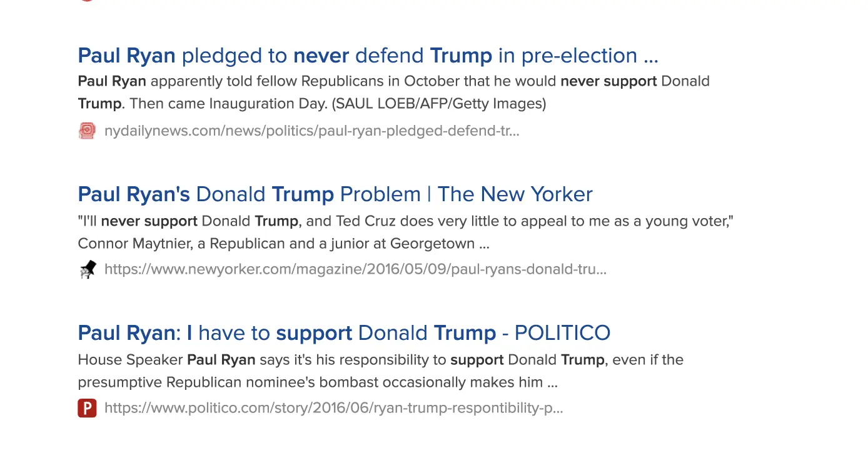The height and width of the screenshot is (463, 868).
Task: Click the word "Georgetown" in the snippet
Action: 432,243
